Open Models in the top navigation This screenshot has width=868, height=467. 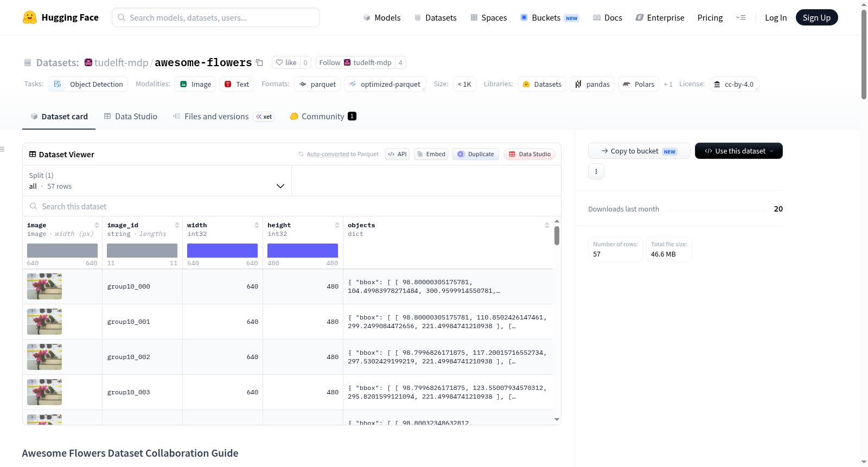[x=382, y=17]
